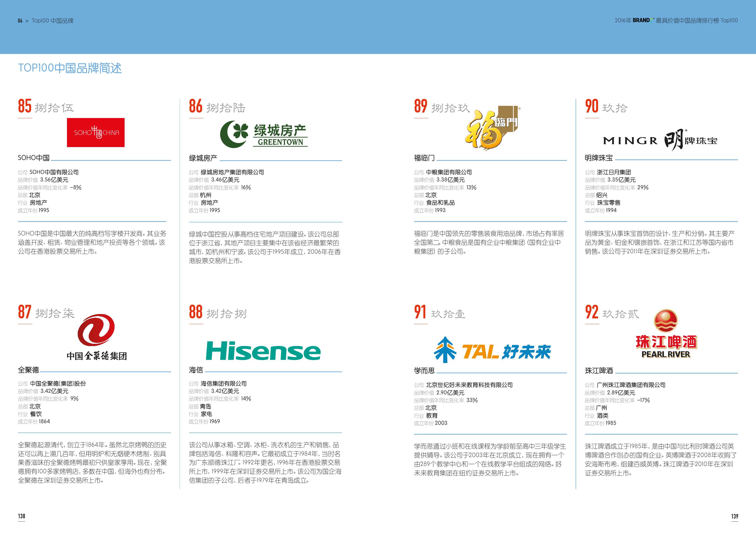756x535 pixels.
Task: Select brand name 福临门 under the logo
Action: click(x=425, y=158)
